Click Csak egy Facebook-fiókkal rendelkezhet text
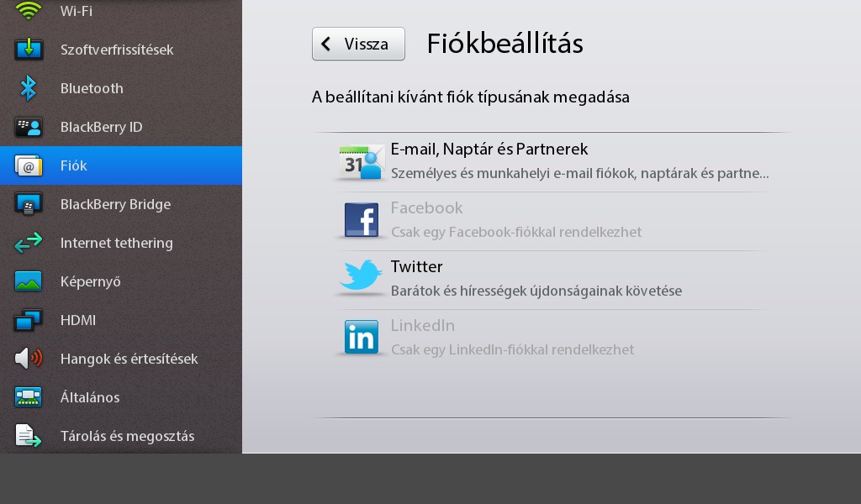This screenshot has width=861, height=504. pyautogui.click(x=516, y=233)
